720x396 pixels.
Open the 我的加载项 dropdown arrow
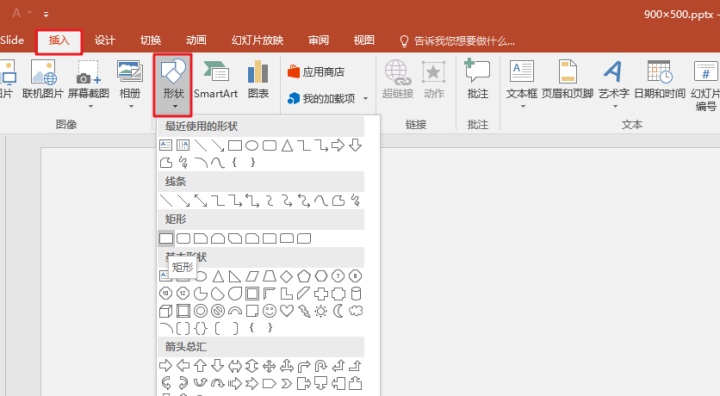click(x=366, y=98)
